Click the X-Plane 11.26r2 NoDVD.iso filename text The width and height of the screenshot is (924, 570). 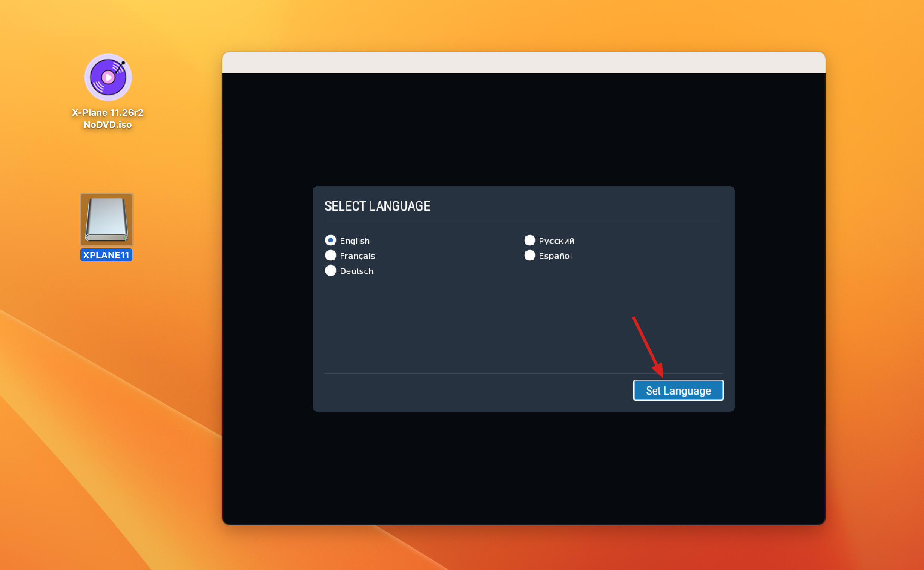[107, 118]
